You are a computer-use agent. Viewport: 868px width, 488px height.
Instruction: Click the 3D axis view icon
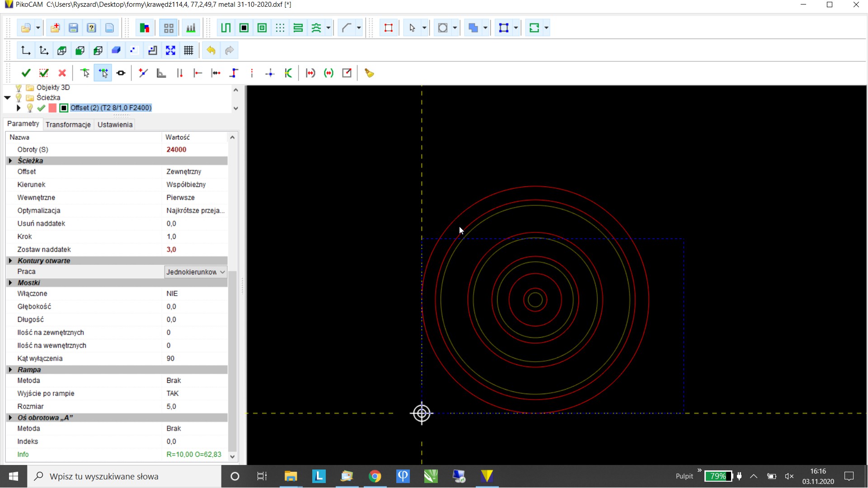(44, 51)
